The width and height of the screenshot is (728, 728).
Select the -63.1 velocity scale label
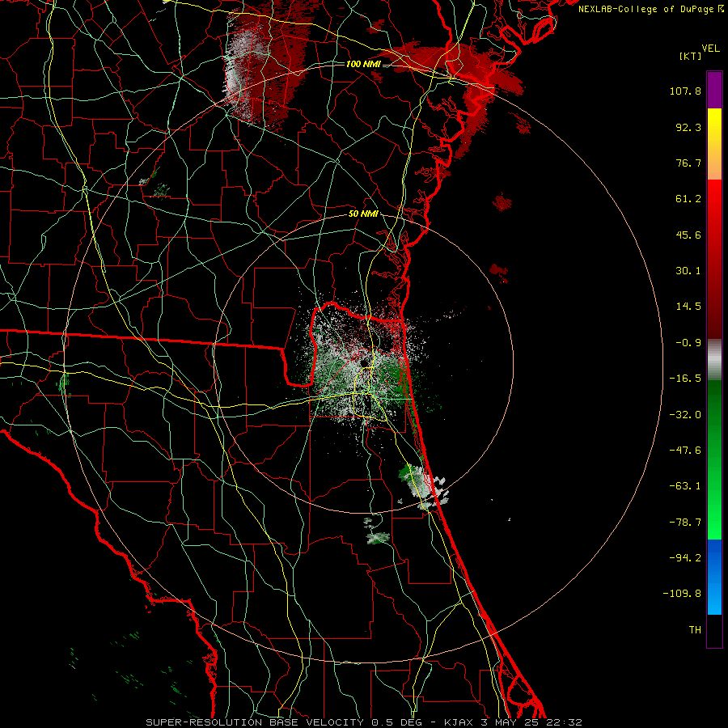pos(685,486)
